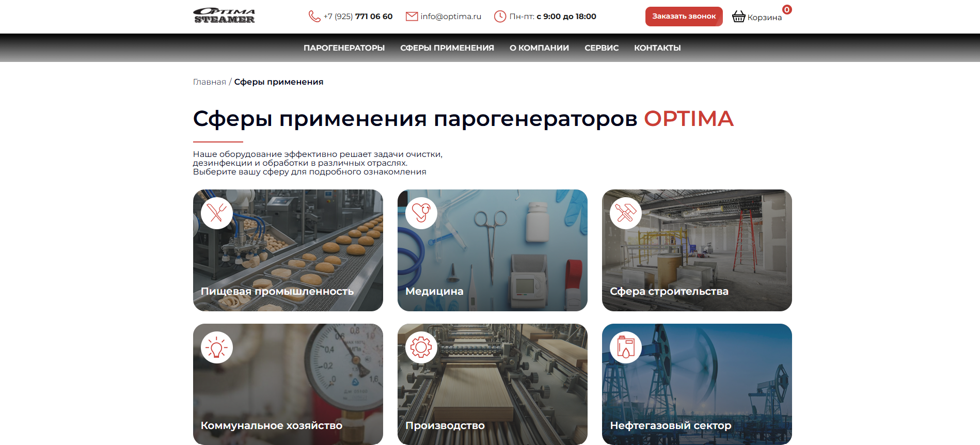Click the phone handset icon
The image size is (980, 445).
[314, 17]
